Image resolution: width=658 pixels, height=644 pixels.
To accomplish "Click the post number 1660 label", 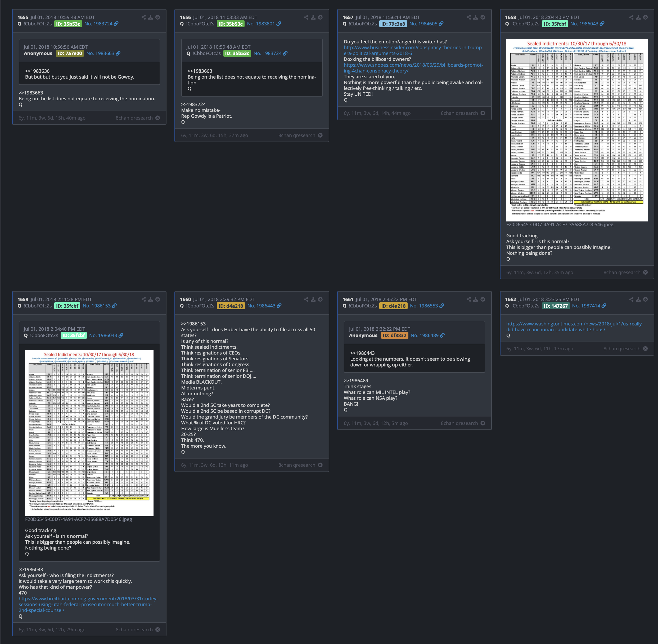I will (185, 299).
